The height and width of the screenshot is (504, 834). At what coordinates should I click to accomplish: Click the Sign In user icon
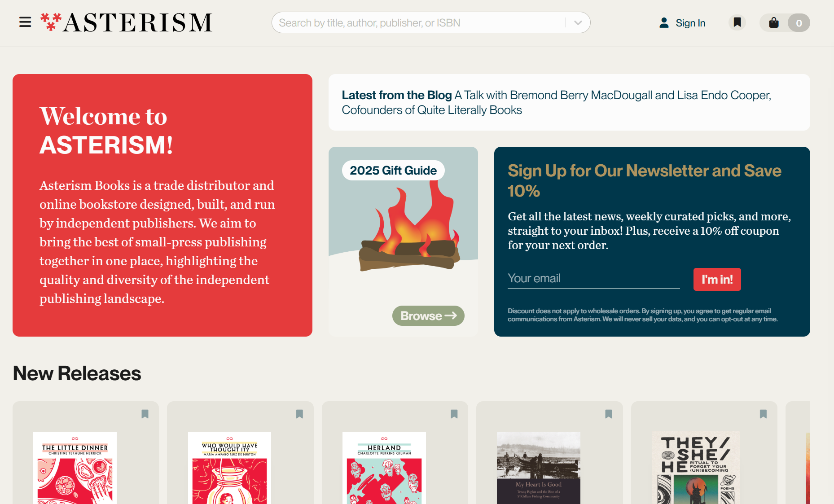point(664,23)
